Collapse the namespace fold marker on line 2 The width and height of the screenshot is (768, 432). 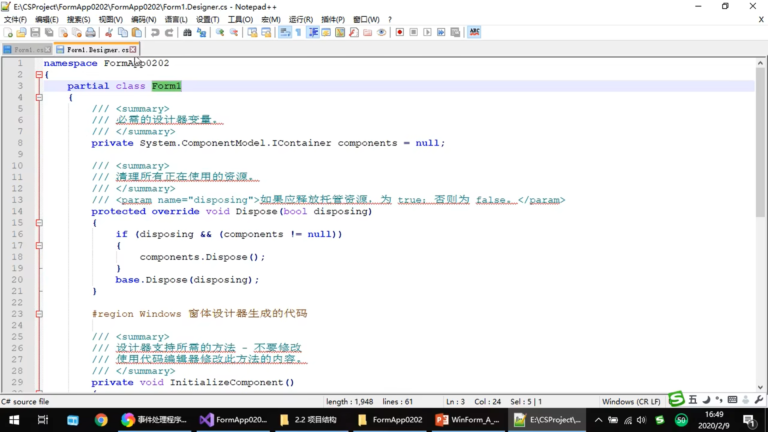tap(39, 74)
